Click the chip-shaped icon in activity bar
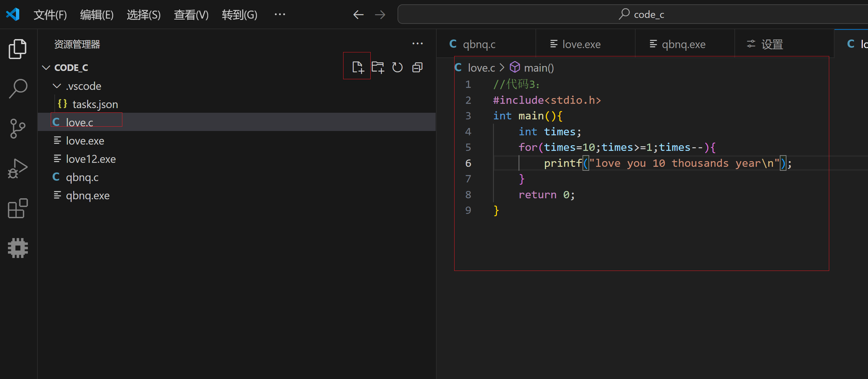868x379 pixels. click(18, 248)
